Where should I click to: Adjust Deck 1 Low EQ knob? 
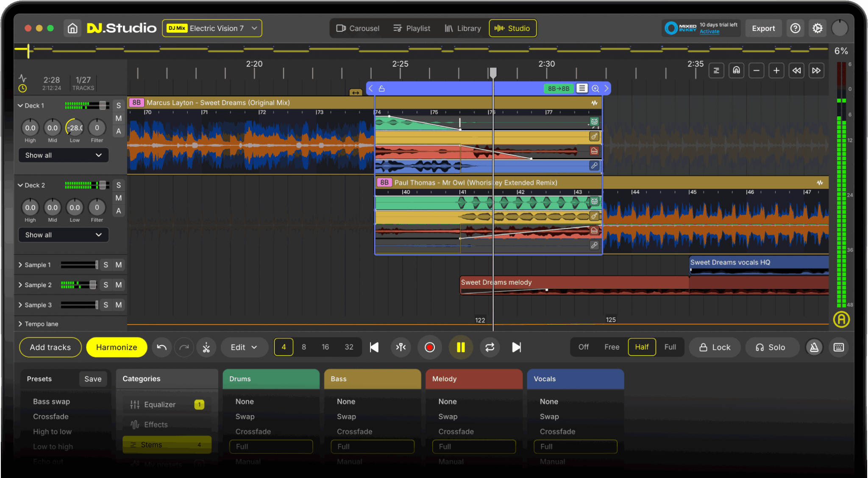[x=75, y=128]
